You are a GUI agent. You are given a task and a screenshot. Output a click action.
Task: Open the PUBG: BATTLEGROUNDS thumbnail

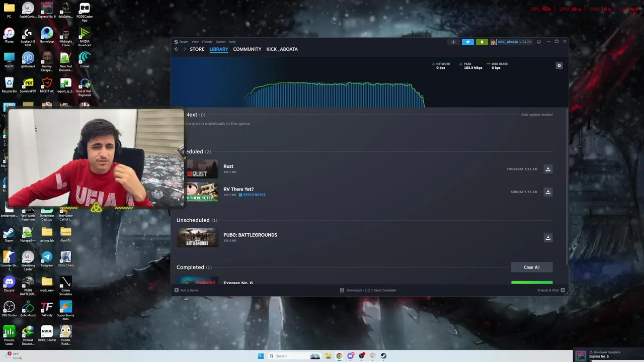click(x=197, y=238)
